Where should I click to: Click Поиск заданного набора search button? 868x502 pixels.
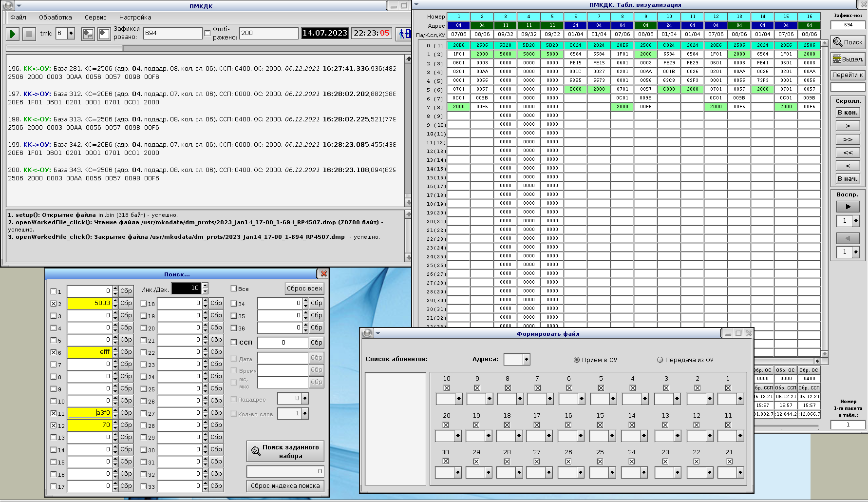[x=285, y=451]
